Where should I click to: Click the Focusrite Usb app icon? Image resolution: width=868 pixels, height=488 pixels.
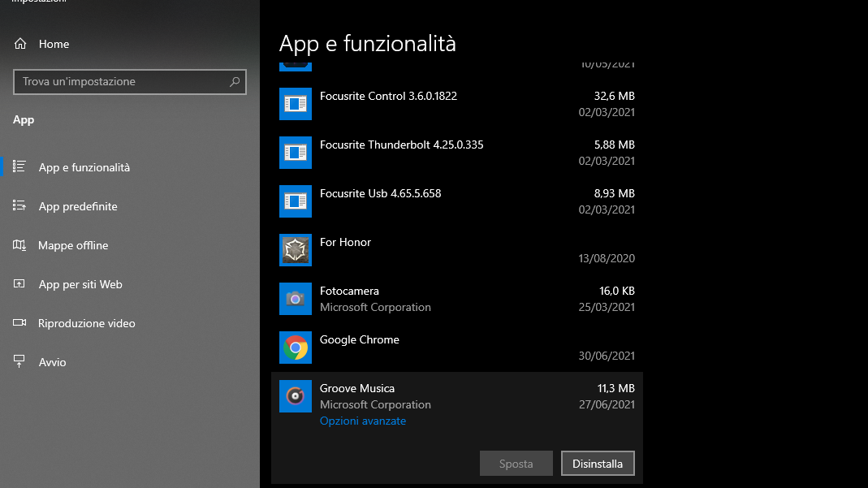pos(296,201)
